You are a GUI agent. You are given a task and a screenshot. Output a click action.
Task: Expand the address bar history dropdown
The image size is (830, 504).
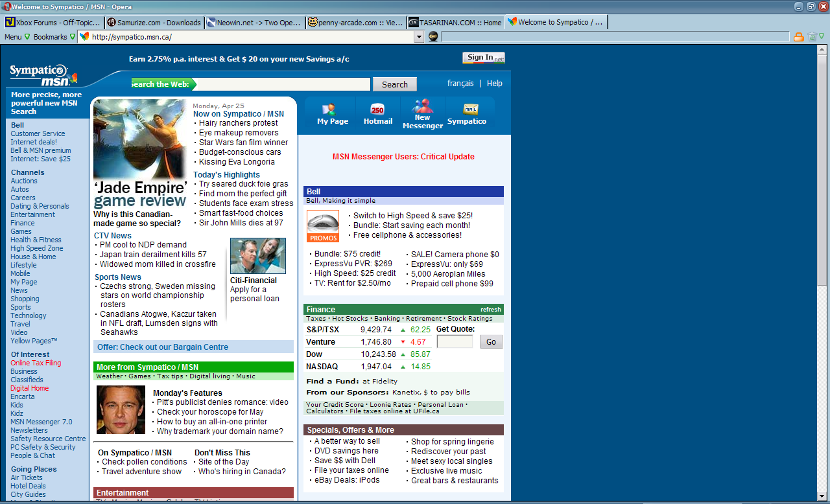419,37
